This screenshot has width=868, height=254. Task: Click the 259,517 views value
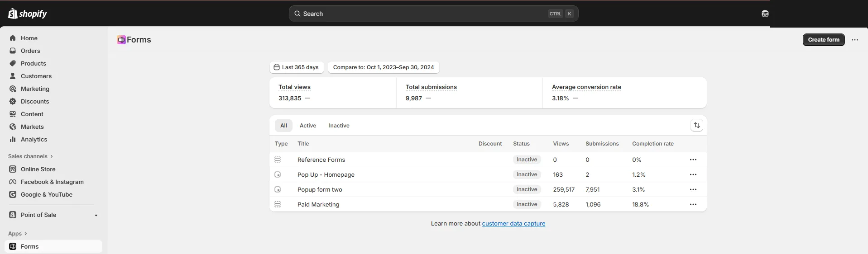click(564, 189)
